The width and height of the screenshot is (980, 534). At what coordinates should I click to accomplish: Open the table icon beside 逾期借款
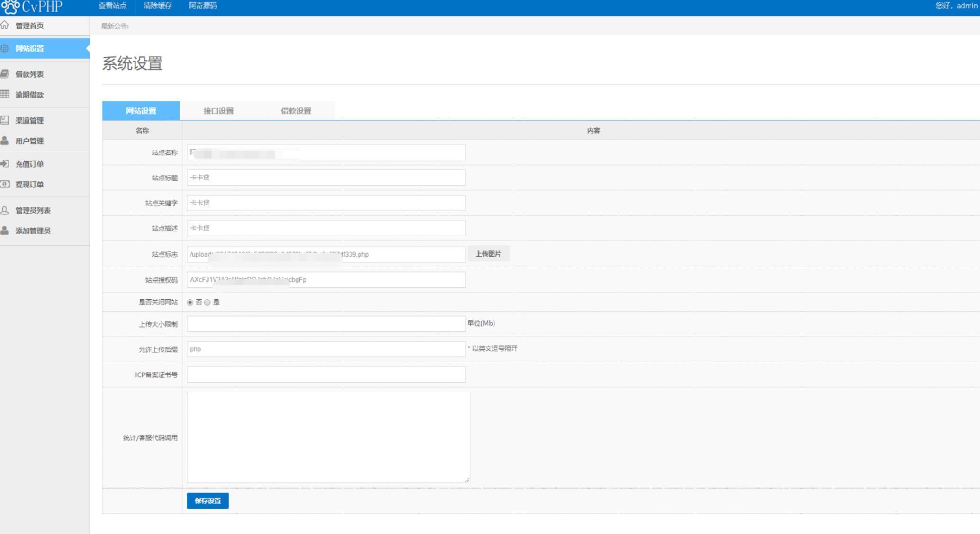4,94
